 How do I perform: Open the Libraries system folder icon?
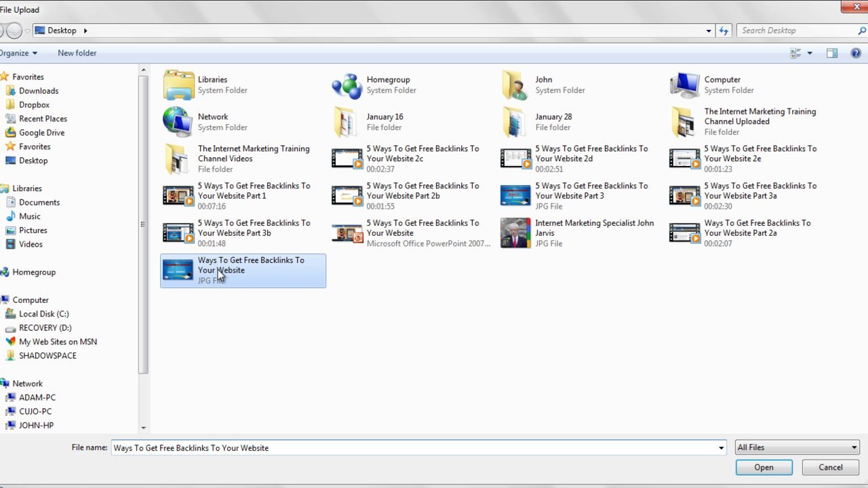point(178,85)
